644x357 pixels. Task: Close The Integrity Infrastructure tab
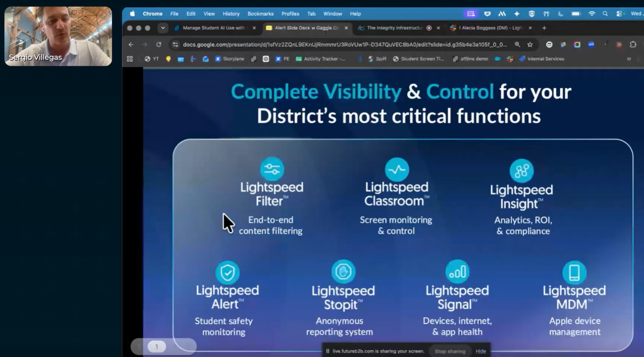click(438, 28)
